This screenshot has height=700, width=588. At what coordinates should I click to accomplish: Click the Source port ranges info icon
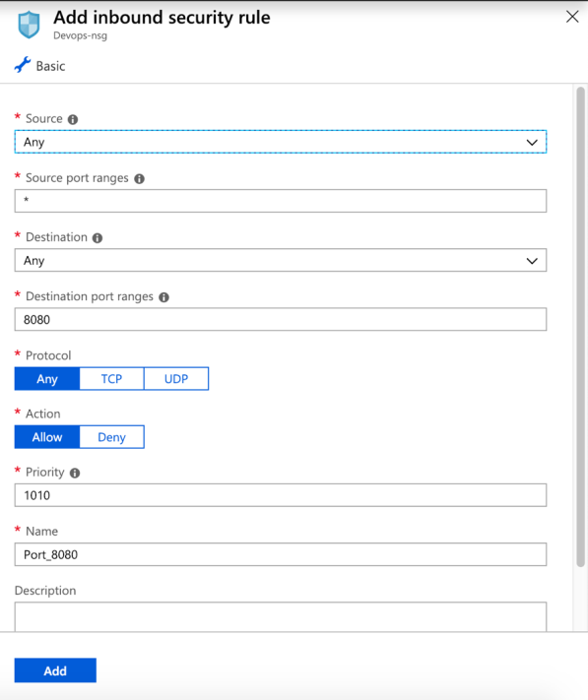[x=139, y=179]
